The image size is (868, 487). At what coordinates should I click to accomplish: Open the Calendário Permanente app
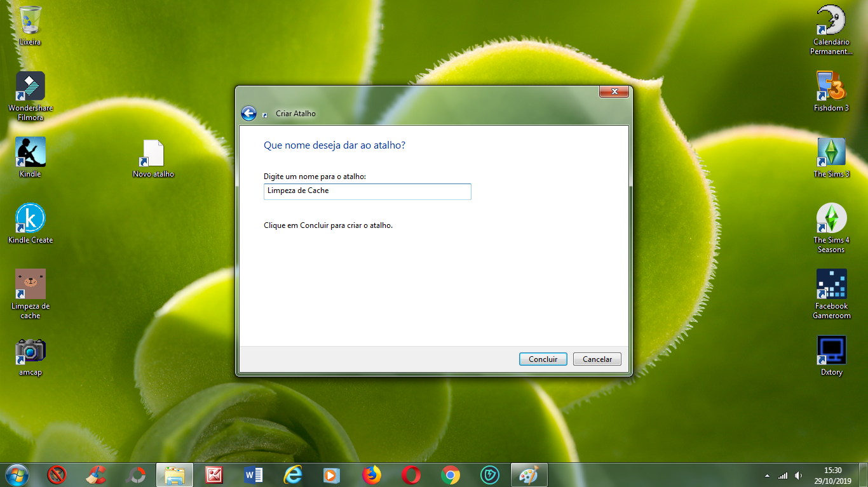click(831, 19)
